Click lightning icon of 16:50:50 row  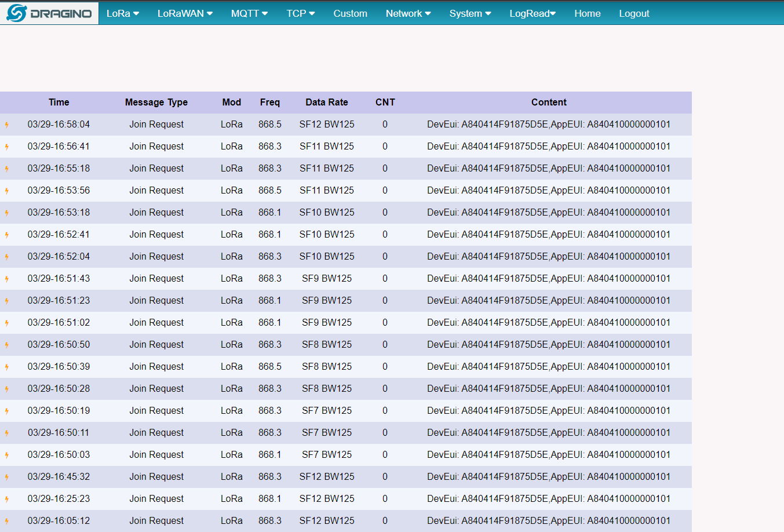tap(7, 345)
